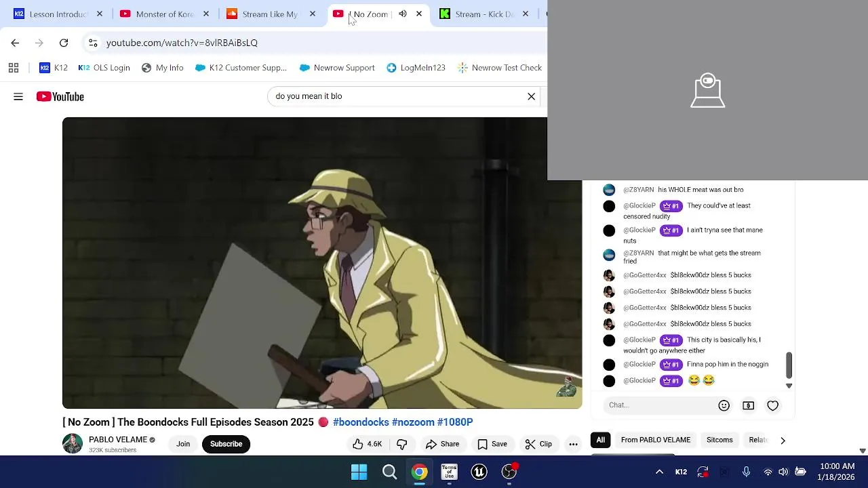Open the K12 bookmark

click(54, 68)
